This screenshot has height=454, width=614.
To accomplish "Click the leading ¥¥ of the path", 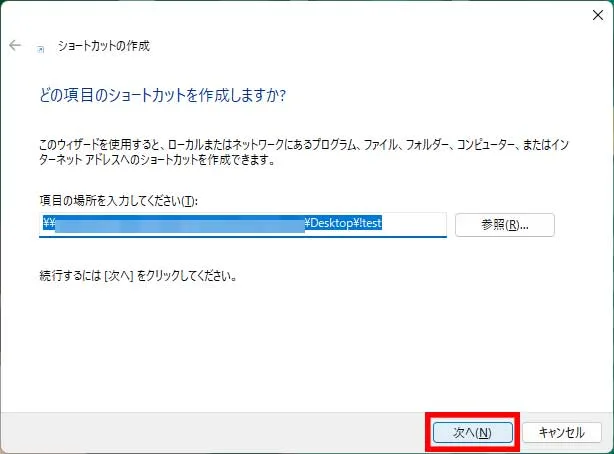I will [x=48, y=225].
